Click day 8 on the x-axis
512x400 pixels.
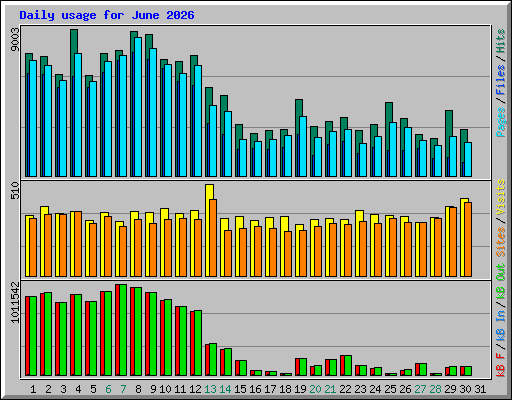tap(138, 389)
